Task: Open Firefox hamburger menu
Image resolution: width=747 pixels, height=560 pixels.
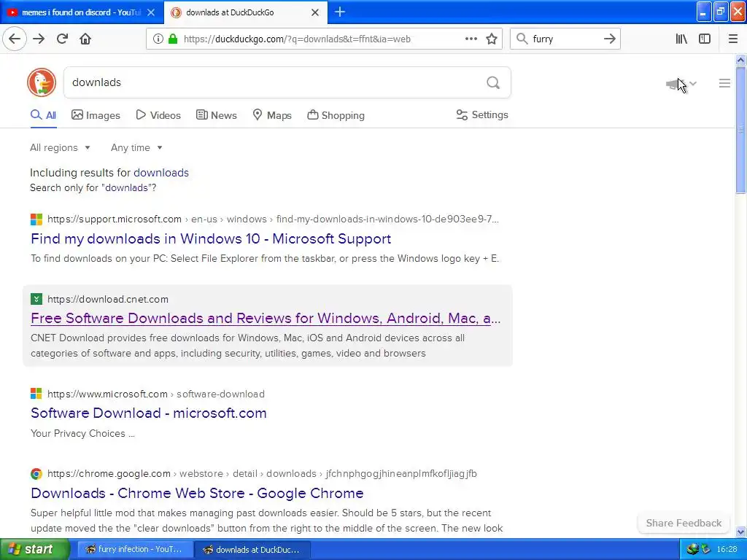Action: 732,39
